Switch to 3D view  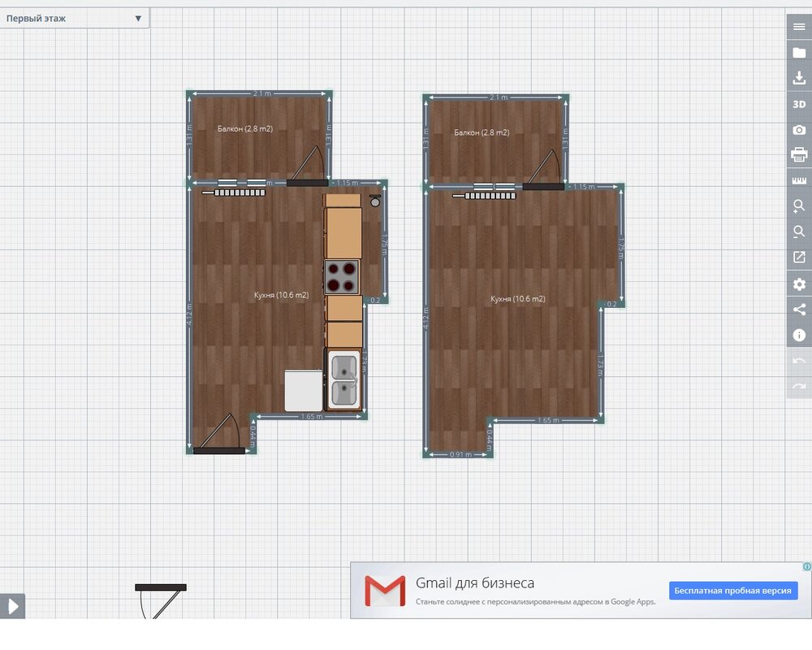tap(799, 104)
